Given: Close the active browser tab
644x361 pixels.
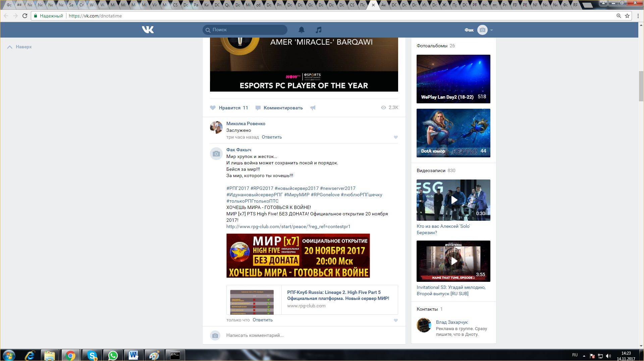Looking at the screenshot, I should [373, 5].
